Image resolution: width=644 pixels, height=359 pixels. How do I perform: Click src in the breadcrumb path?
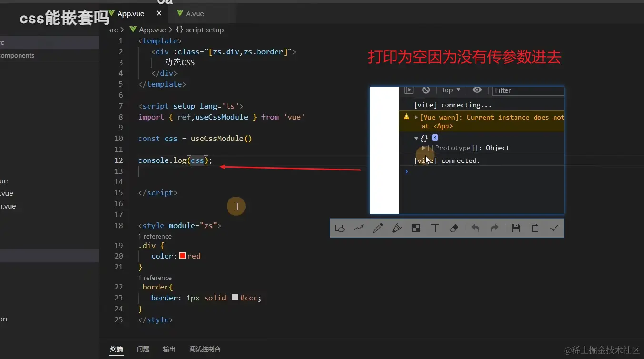tap(113, 30)
